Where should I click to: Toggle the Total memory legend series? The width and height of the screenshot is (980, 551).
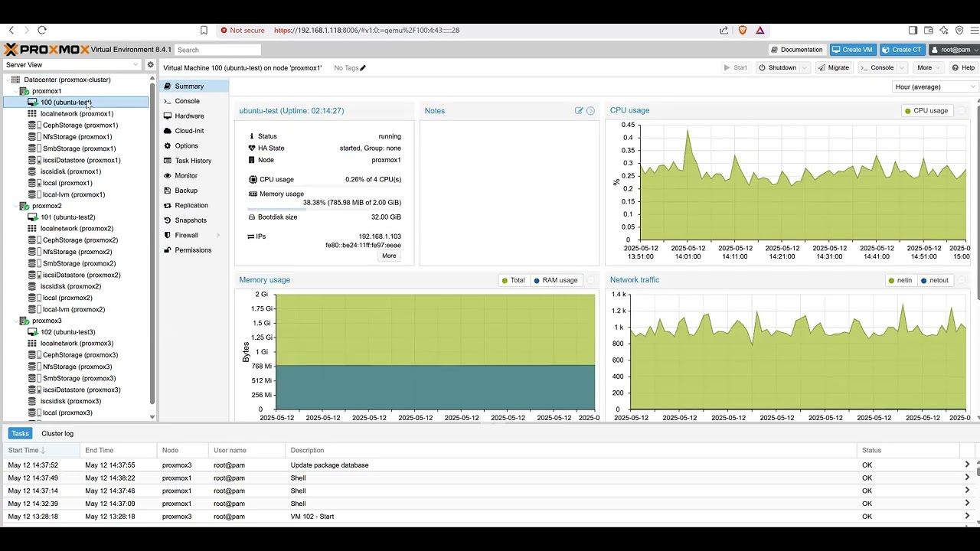pyautogui.click(x=514, y=280)
